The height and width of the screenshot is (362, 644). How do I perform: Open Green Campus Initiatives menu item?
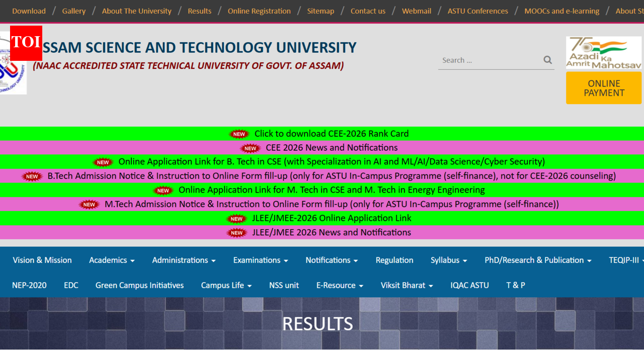[139, 285]
